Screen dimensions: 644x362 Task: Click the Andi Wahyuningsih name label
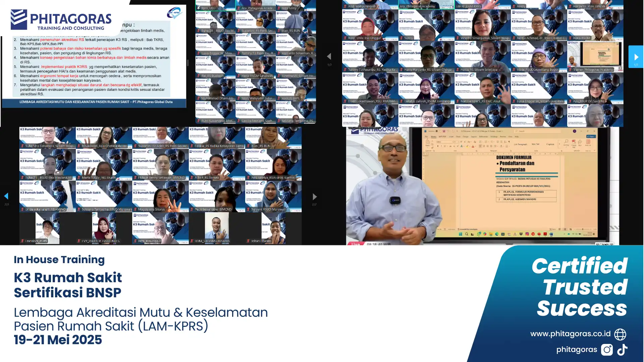[362, 6]
